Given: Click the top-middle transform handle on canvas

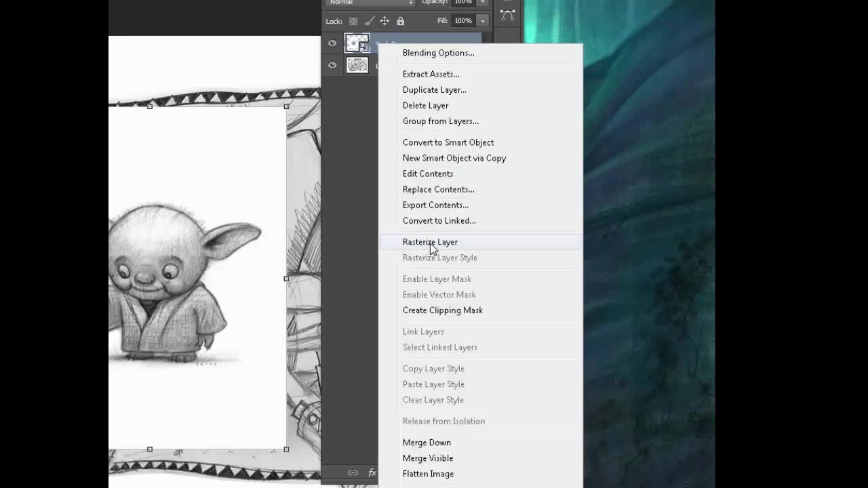Looking at the screenshot, I should tap(150, 106).
